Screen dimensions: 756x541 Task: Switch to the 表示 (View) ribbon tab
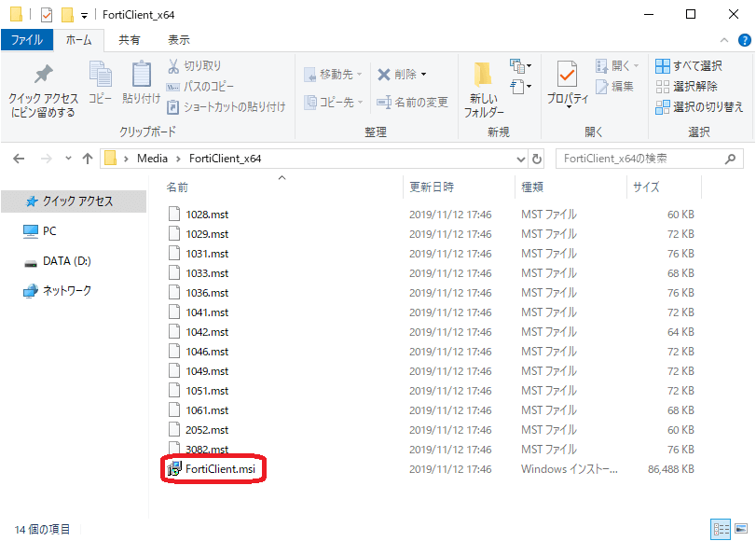(178, 40)
